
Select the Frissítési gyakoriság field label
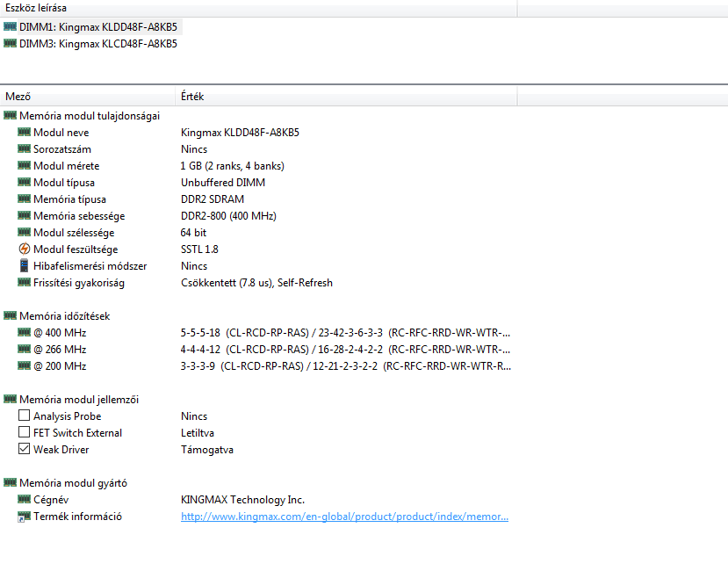point(79,283)
